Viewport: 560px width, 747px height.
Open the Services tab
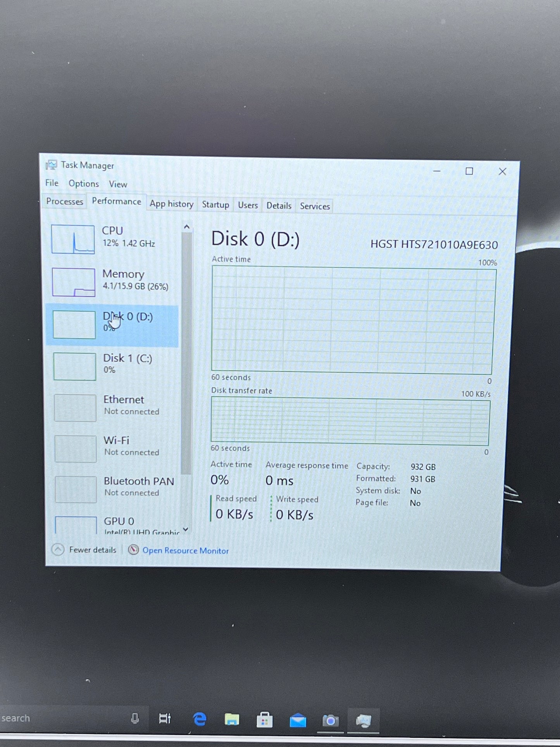click(x=315, y=206)
